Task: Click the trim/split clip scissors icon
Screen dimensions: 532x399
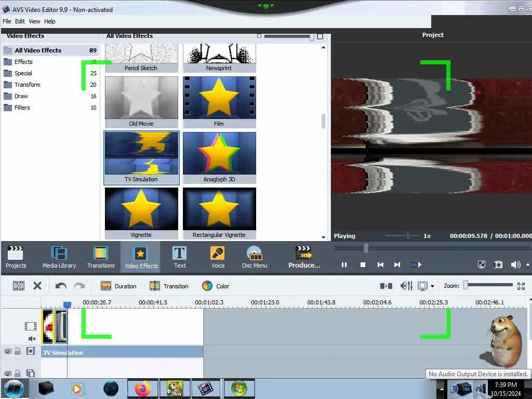Action: 19,286
